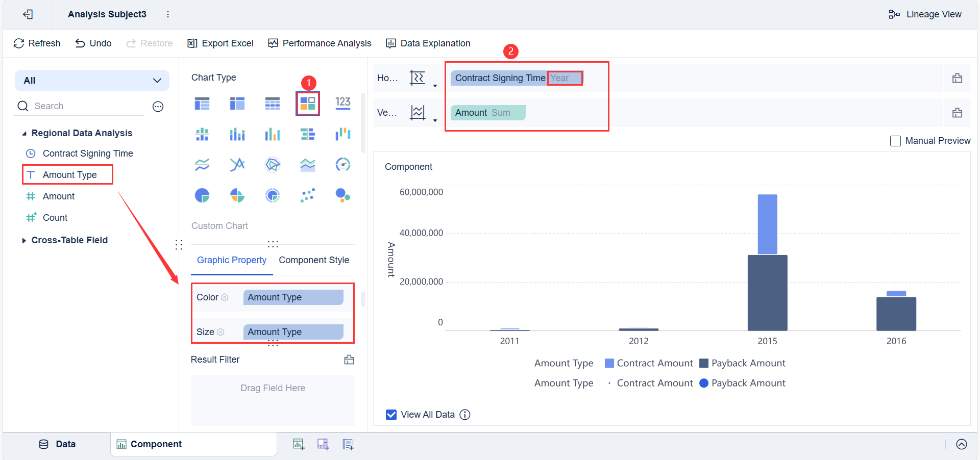Choose the multi-layer donut chart type
The height and width of the screenshot is (460, 980).
pyautogui.click(x=273, y=195)
